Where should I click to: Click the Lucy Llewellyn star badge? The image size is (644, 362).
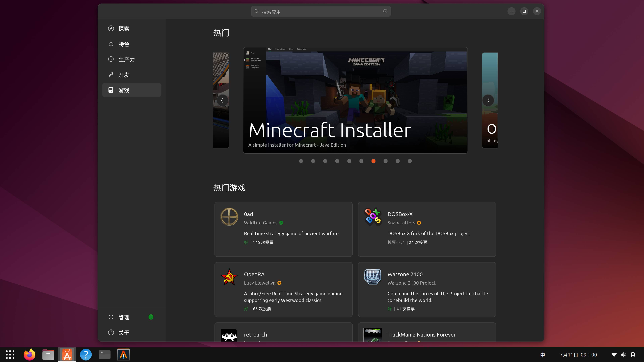(280, 283)
